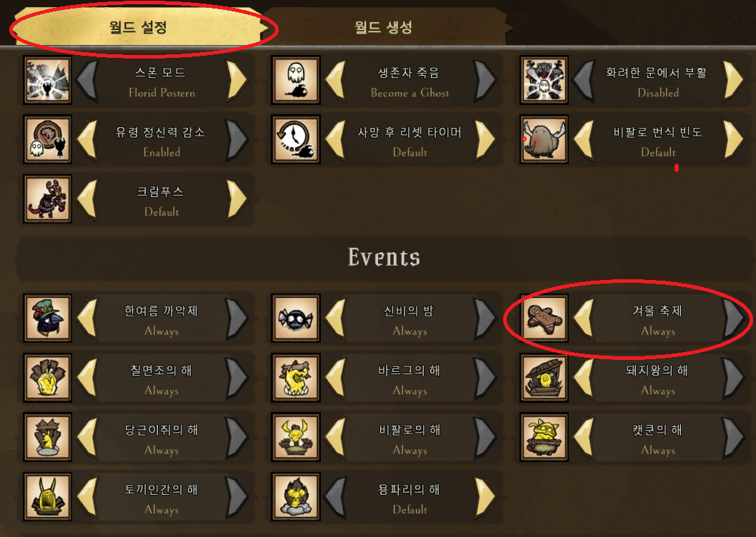The image size is (756, 537).
Task: Decrease 토끼인간의 해 with left arrow
Action: [x=87, y=497]
